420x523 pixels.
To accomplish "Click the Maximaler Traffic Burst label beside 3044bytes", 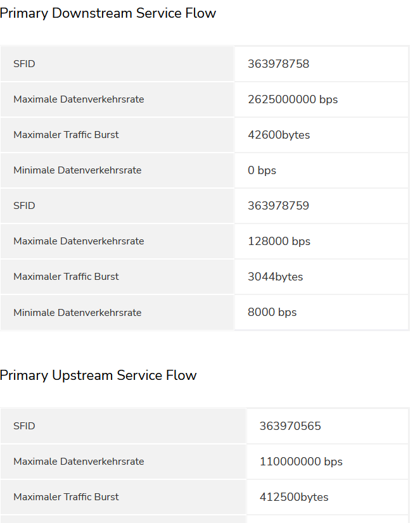I will [66, 277].
